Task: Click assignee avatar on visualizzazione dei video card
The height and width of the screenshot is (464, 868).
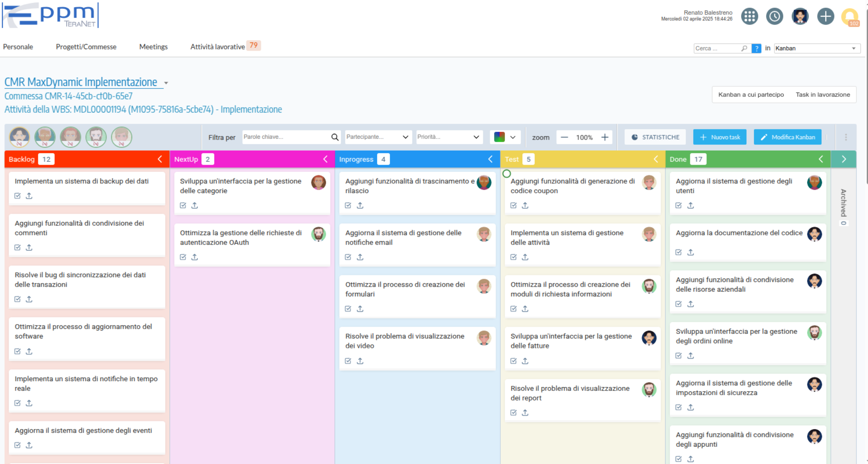Action: pyautogui.click(x=484, y=338)
